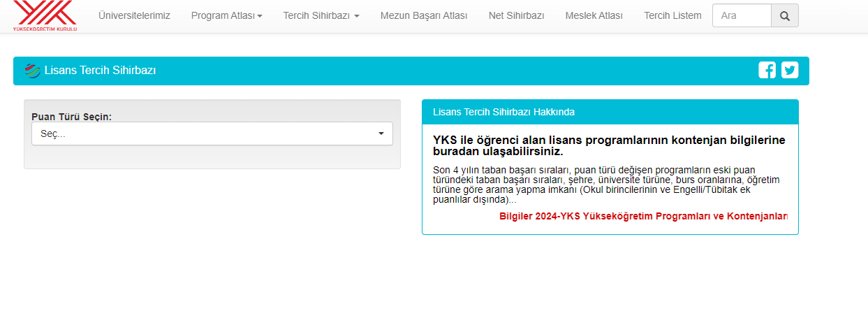
Task: Navigate to Net Sihirbazı
Action: (x=516, y=15)
